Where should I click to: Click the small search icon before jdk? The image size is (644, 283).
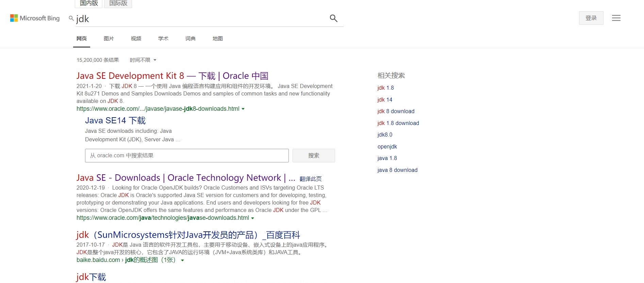point(71,18)
